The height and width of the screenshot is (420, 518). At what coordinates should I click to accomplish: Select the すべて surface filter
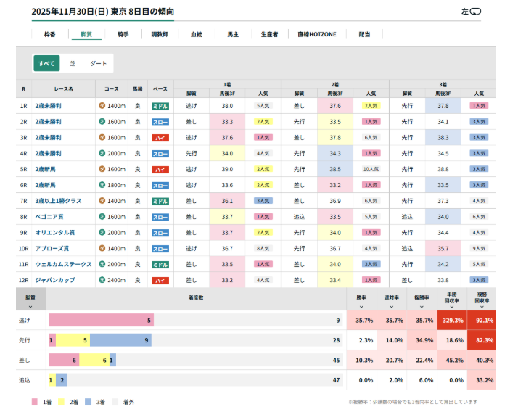(x=46, y=64)
